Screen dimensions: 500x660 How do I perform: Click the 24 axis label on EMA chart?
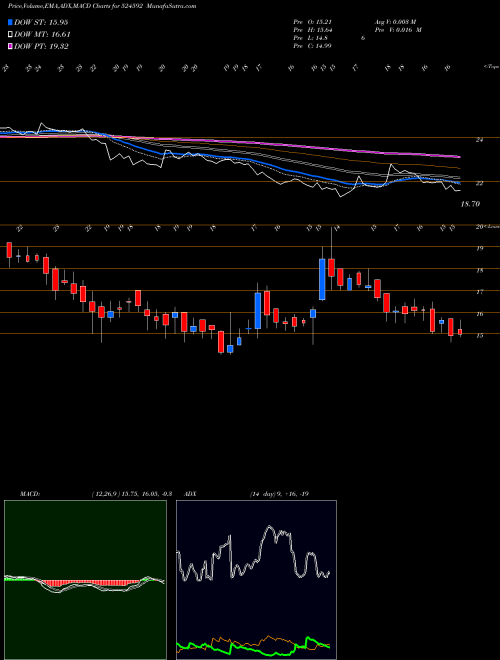tap(479, 140)
